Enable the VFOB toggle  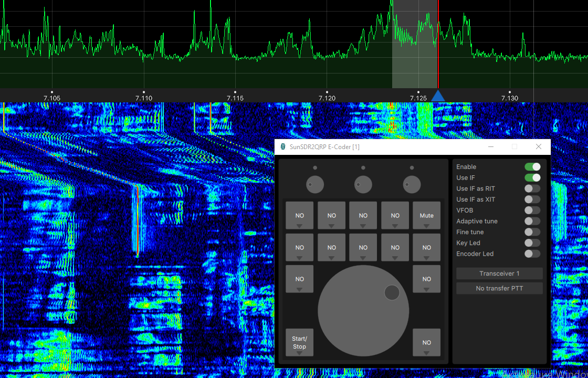(532, 210)
